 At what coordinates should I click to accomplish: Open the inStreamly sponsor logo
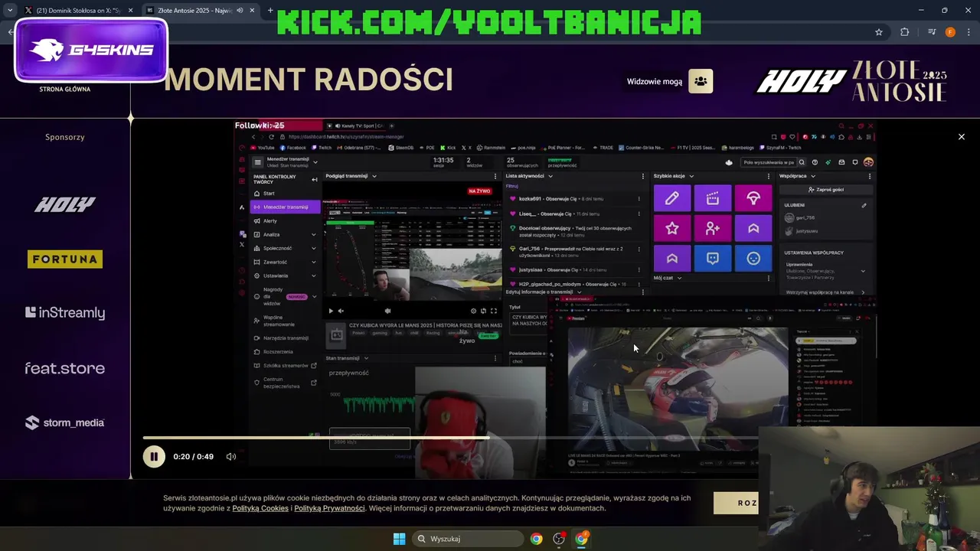(65, 313)
